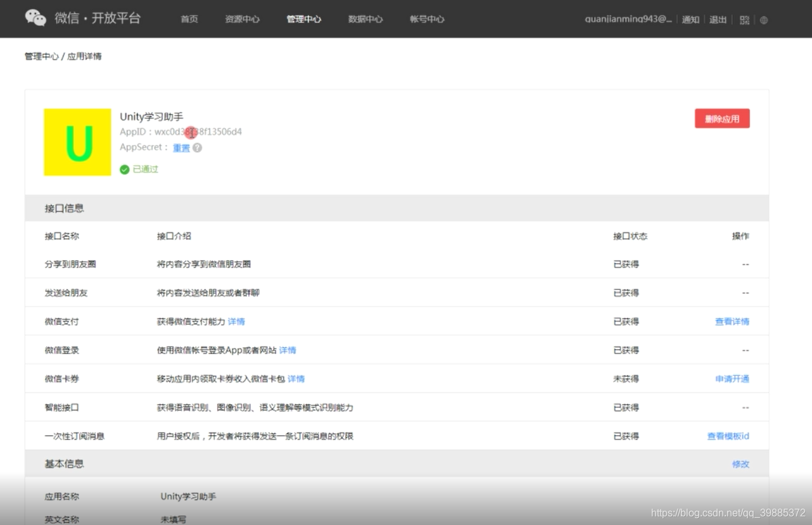
Task: Click the AppSecret label
Action: (143, 148)
